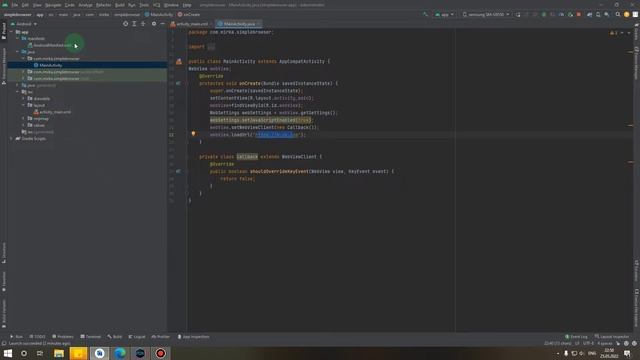Open the Run tool window
Screen dimensions: 640x360
coord(16,337)
